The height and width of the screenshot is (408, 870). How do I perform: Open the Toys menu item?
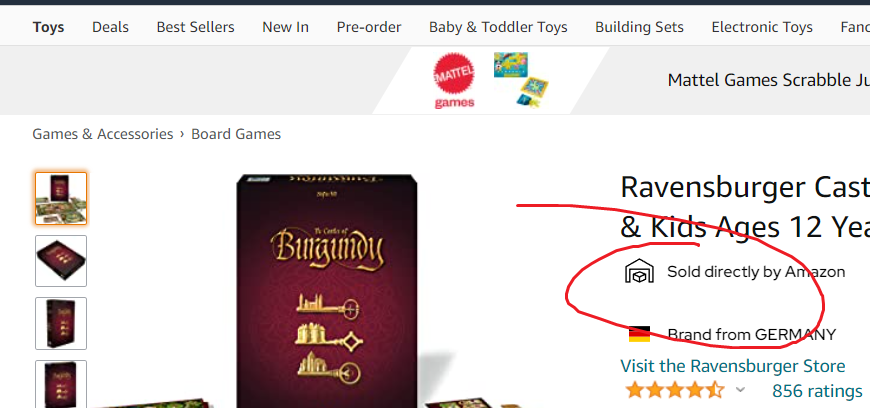point(48,27)
